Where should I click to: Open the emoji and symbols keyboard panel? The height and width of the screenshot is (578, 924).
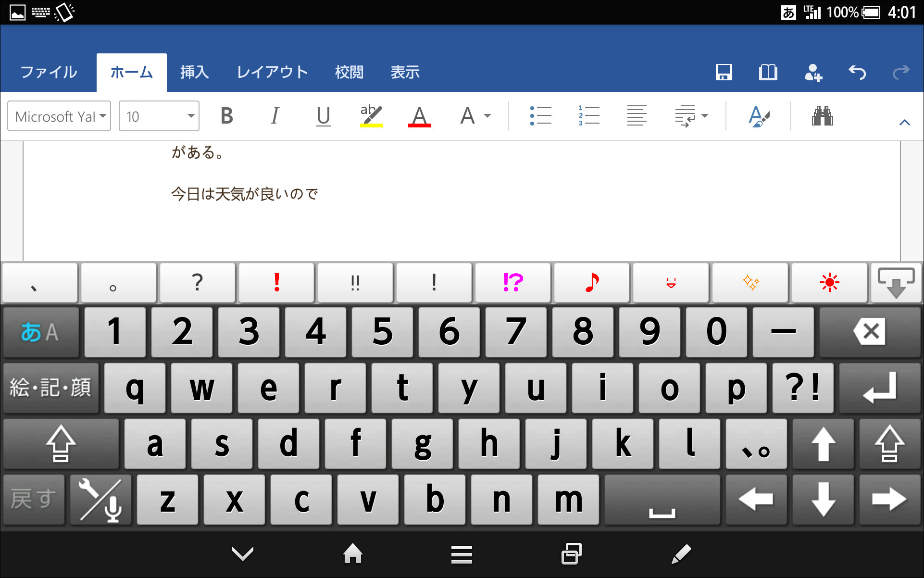click(50, 388)
